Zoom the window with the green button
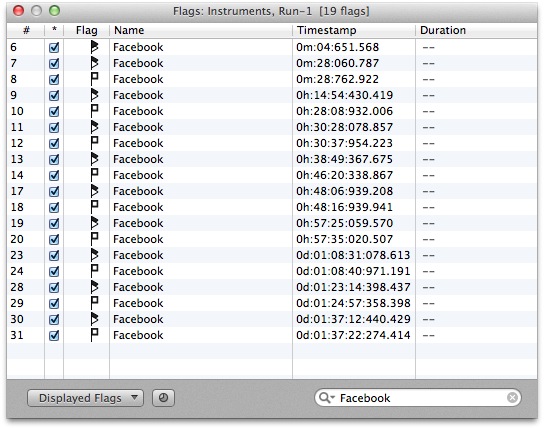Screen dimensions: 544x429 click(54, 11)
